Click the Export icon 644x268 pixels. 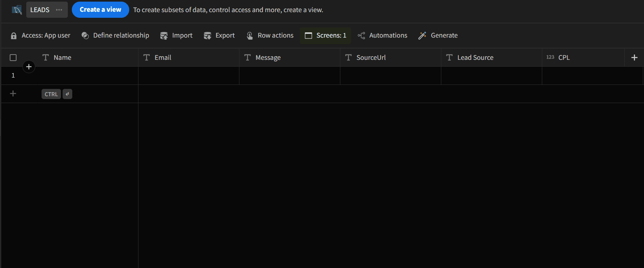pos(208,36)
